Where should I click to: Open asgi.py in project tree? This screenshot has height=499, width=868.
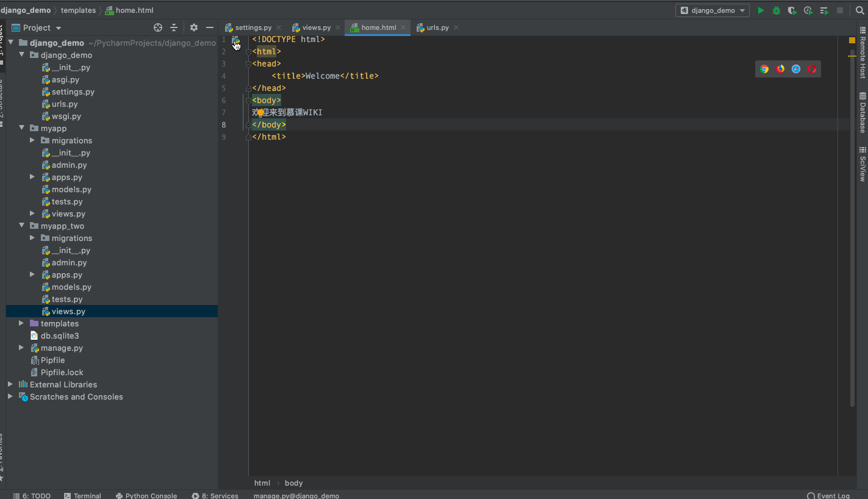[65, 79]
